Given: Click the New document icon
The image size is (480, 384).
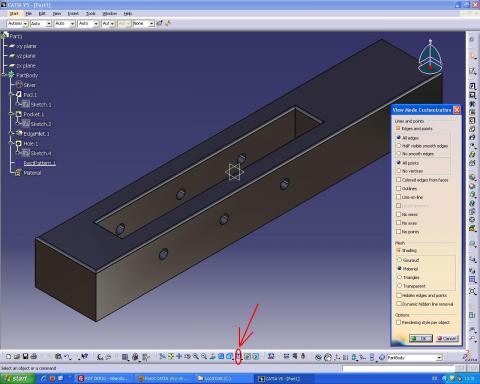Looking at the screenshot, I should point(9,357).
